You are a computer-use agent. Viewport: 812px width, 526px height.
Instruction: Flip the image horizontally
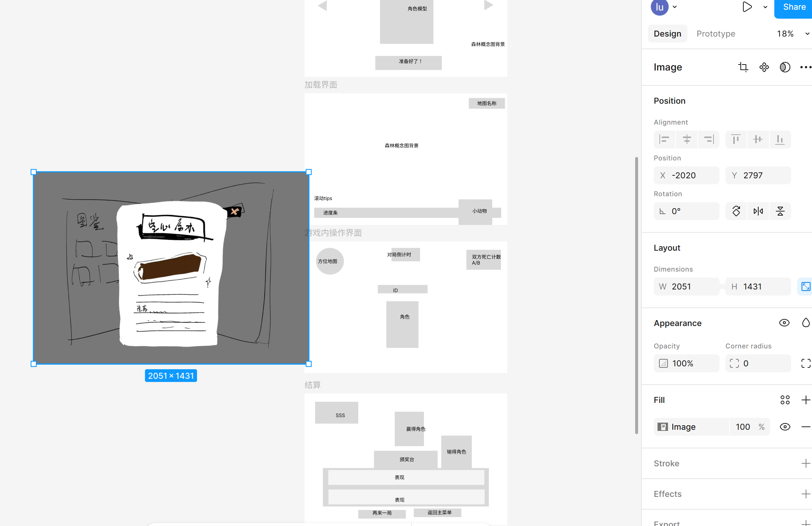(758, 211)
